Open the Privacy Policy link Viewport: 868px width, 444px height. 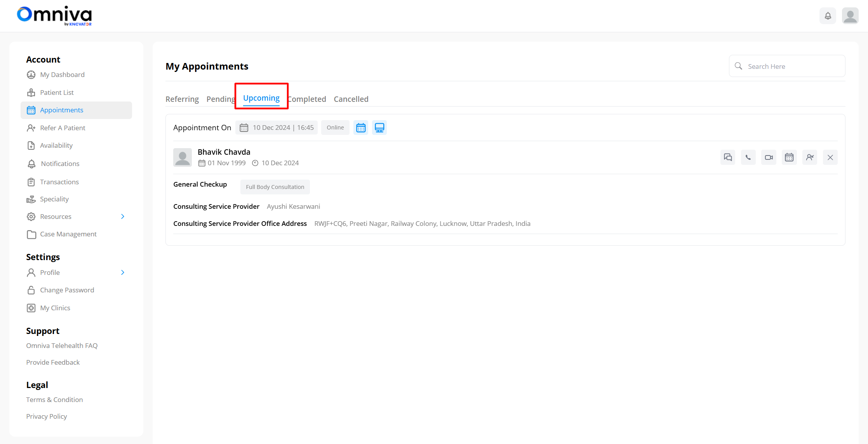tap(47, 416)
